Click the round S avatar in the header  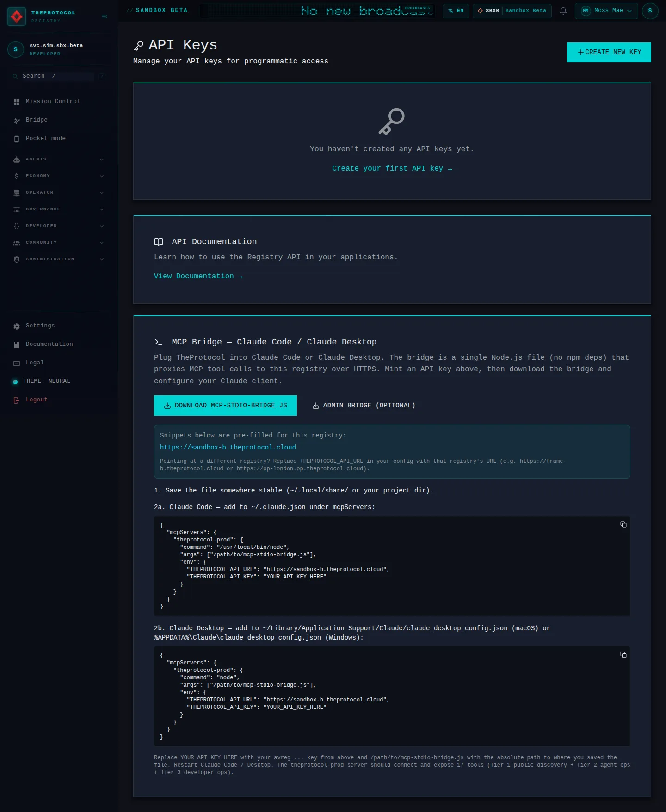tap(650, 11)
